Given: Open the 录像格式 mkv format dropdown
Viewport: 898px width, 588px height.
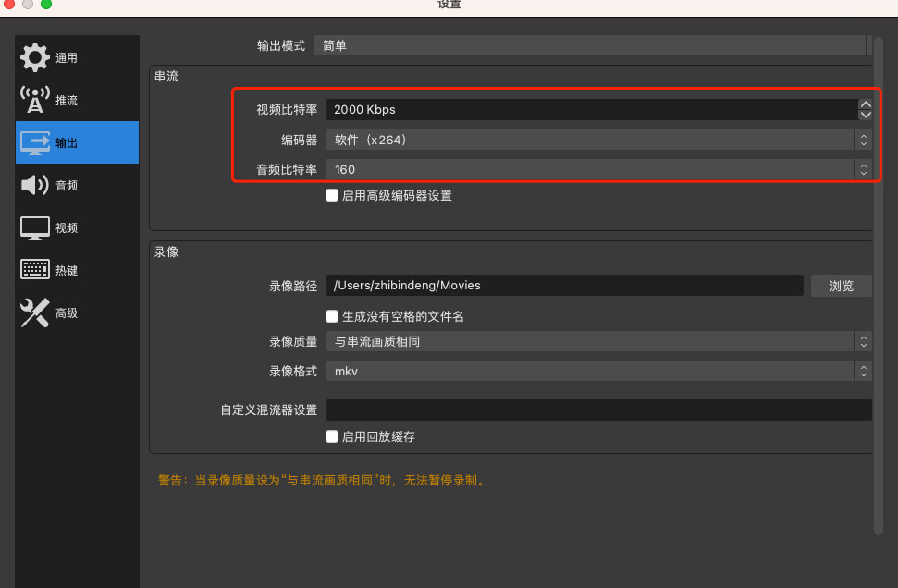Looking at the screenshot, I should [598, 371].
